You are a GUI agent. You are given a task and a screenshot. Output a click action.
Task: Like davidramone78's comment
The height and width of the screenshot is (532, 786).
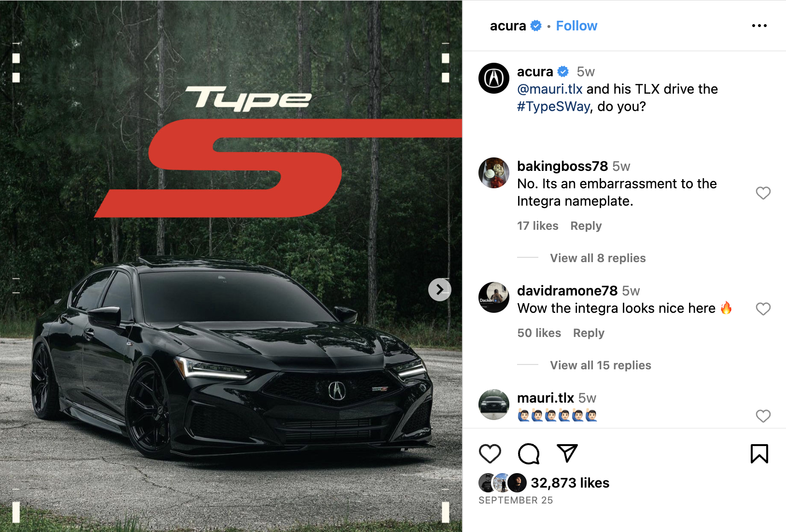[763, 309]
